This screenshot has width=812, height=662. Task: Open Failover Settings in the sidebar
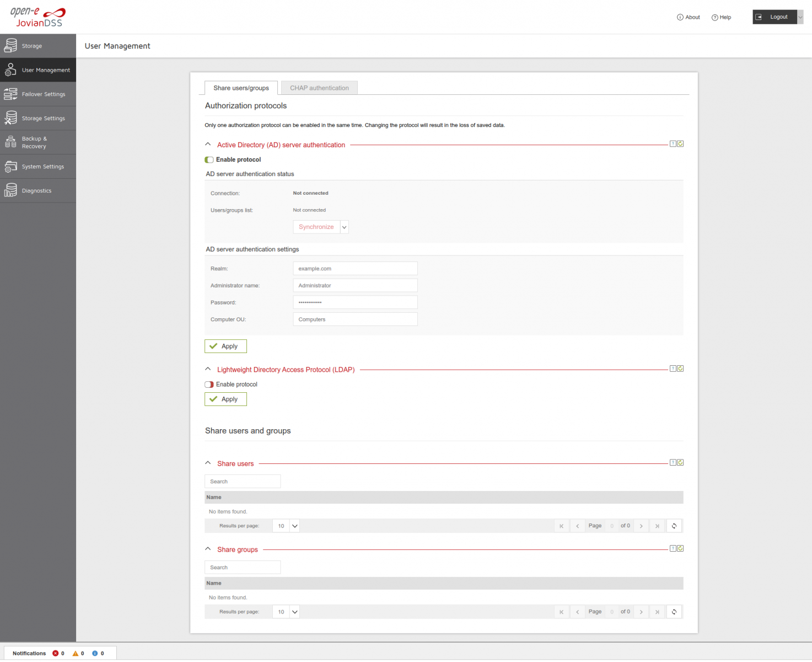[38, 94]
